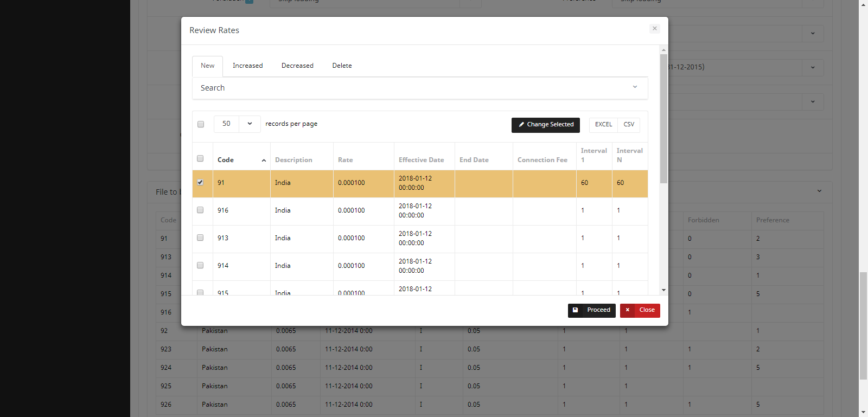868x417 pixels.
Task: Collapse the File to Import panel chevron
Action: tap(819, 191)
